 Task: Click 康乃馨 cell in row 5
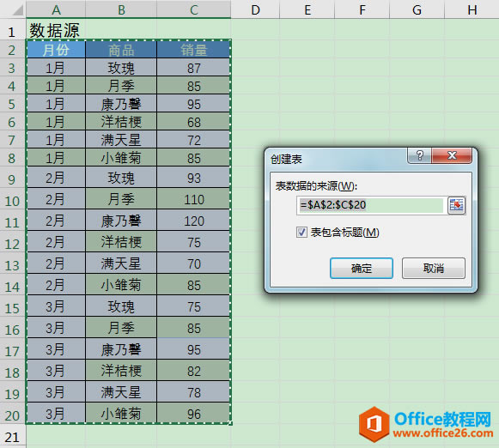pyautogui.click(x=121, y=104)
